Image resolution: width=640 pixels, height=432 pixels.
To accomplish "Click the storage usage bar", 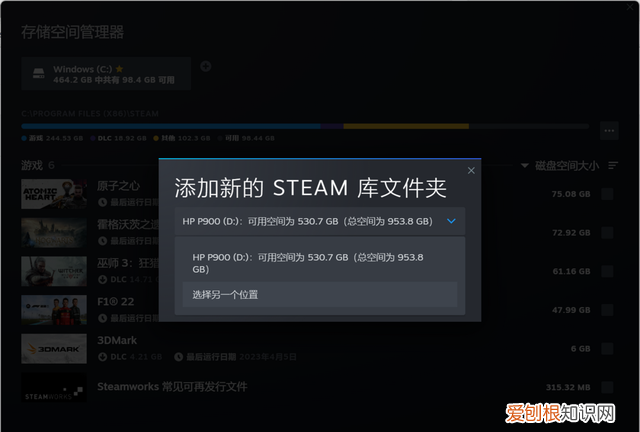I will 305,127.
